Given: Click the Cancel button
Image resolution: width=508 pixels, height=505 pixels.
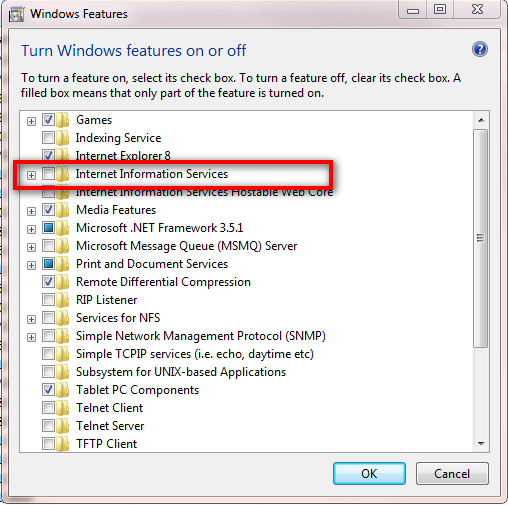Looking at the screenshot, I should pyautogui.click(x=452, y=474).
